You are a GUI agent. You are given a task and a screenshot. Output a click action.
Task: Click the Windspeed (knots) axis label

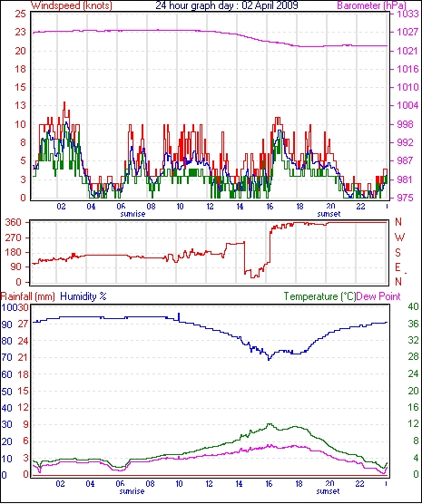pyautogui.click(x=71, y=5)
